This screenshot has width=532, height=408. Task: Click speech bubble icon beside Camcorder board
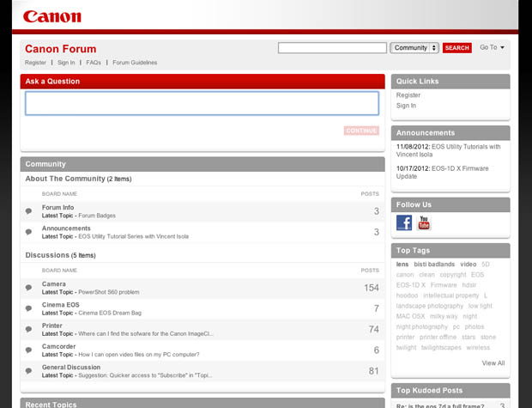coord(29,350)
